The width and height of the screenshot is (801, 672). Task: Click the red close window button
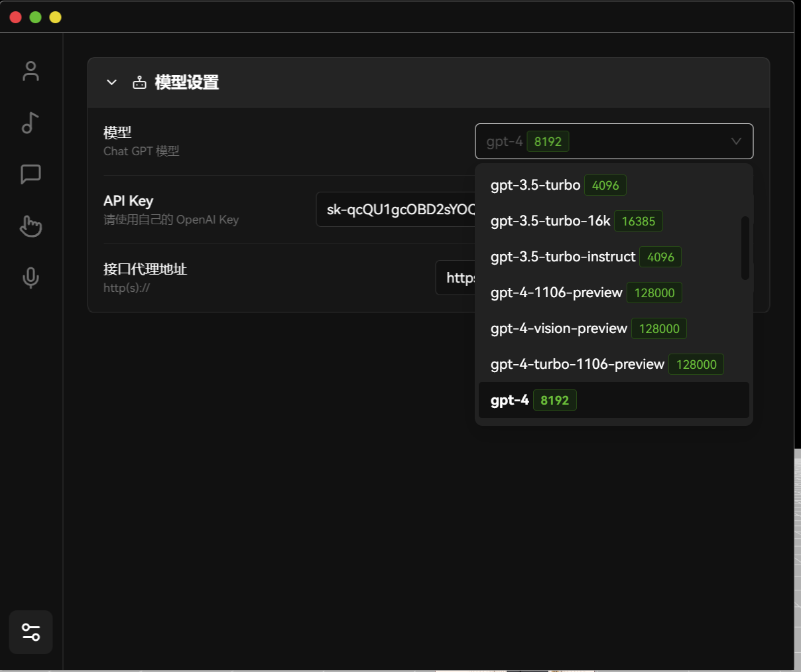[16, 17]
